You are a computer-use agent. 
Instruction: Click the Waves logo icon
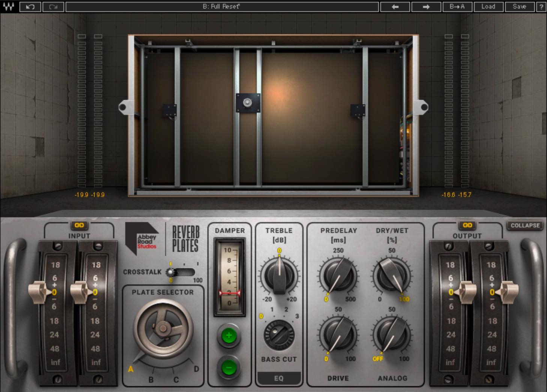coord(8,6)
